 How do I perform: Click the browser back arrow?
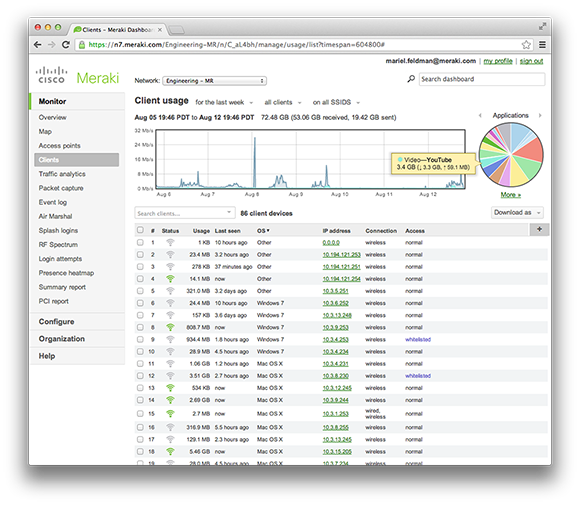pos(37,45)
